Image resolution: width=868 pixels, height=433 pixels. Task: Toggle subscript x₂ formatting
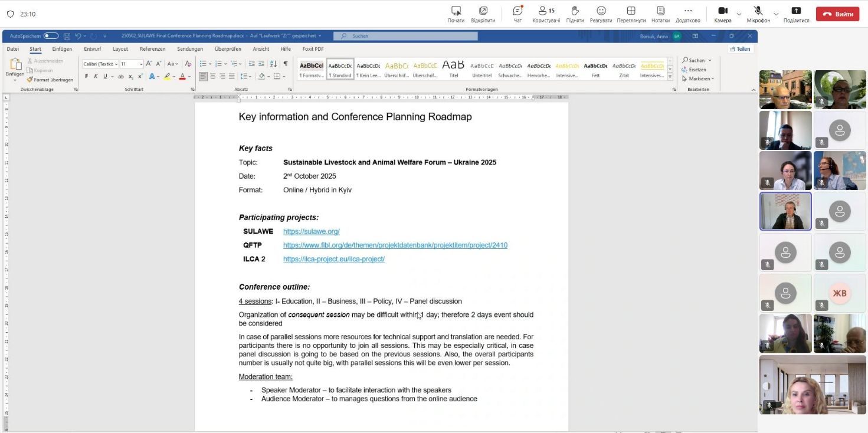131,76
